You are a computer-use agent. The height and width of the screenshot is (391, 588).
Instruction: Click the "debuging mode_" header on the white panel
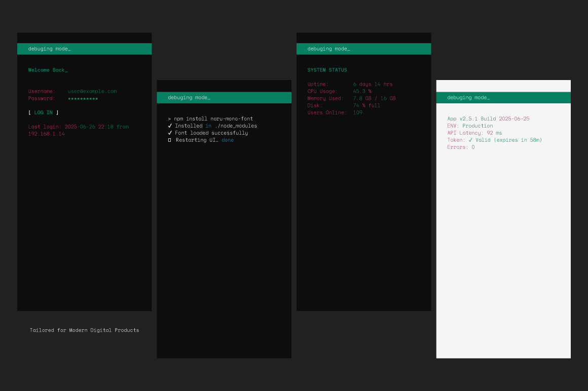click(468, 97)
